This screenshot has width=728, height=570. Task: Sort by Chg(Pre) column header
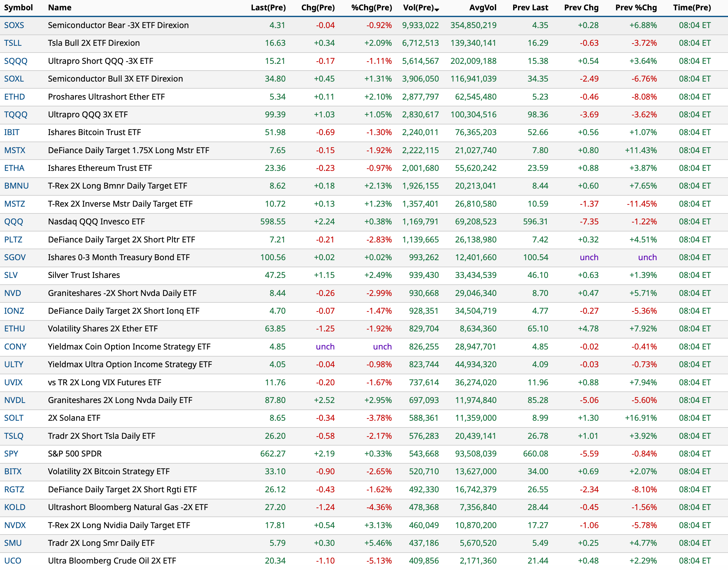(x=318, y=8)
